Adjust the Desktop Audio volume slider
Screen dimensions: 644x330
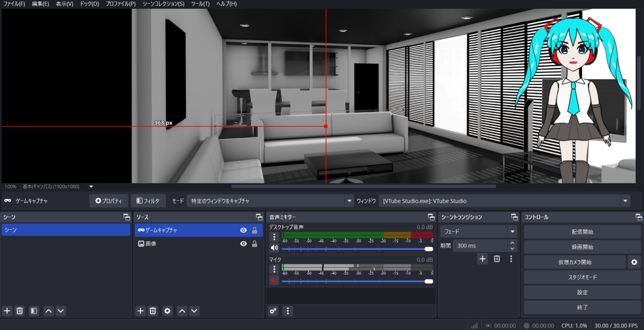coord(357,249)
